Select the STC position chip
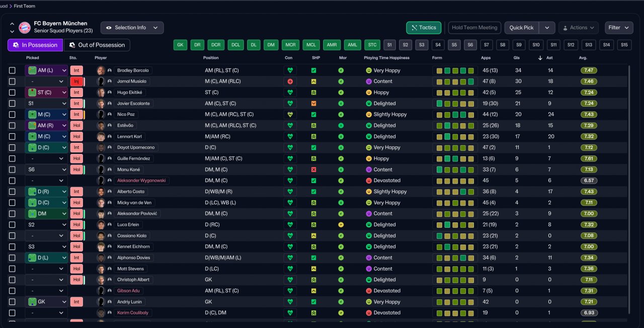This screenshot has width=644, height=328. [372, 45]
